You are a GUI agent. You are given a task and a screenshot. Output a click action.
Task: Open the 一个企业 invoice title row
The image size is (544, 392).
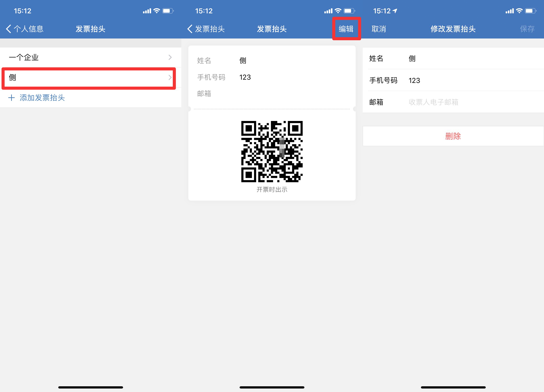coord(91,57)
